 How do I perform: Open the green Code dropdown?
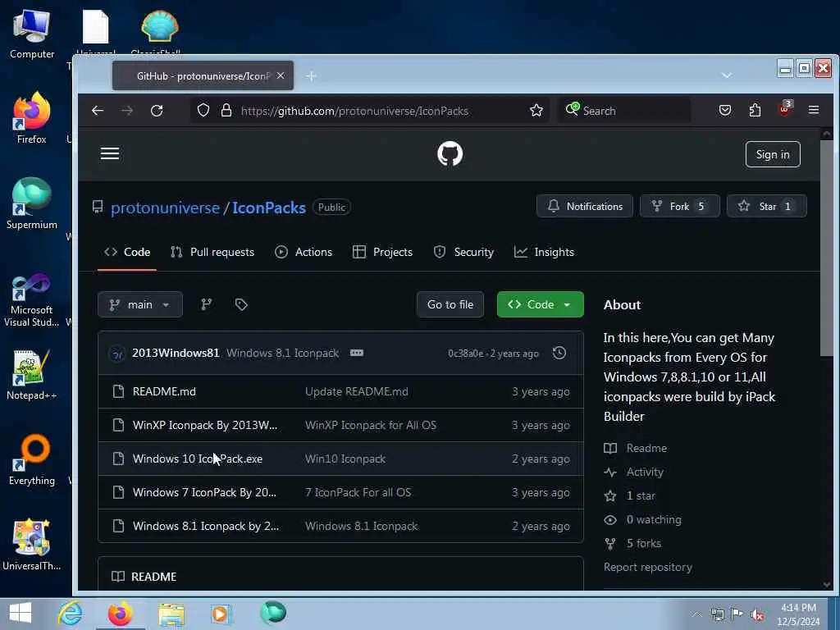[540, 304]
